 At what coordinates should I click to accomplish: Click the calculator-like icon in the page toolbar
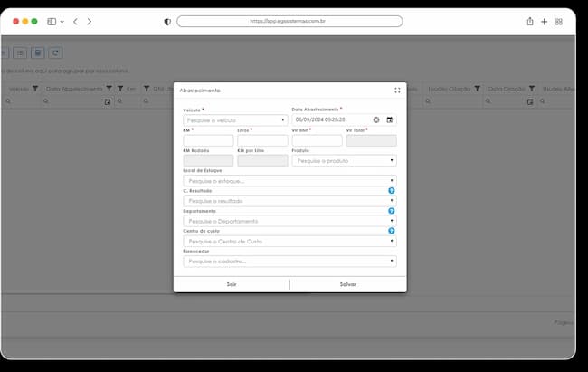[38, 52]
